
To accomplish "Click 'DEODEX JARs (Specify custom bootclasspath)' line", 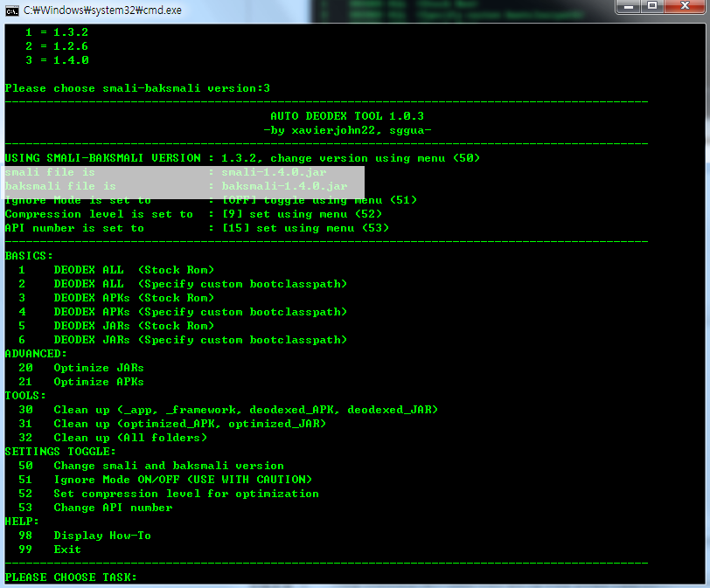I will (x=199, y=340).
